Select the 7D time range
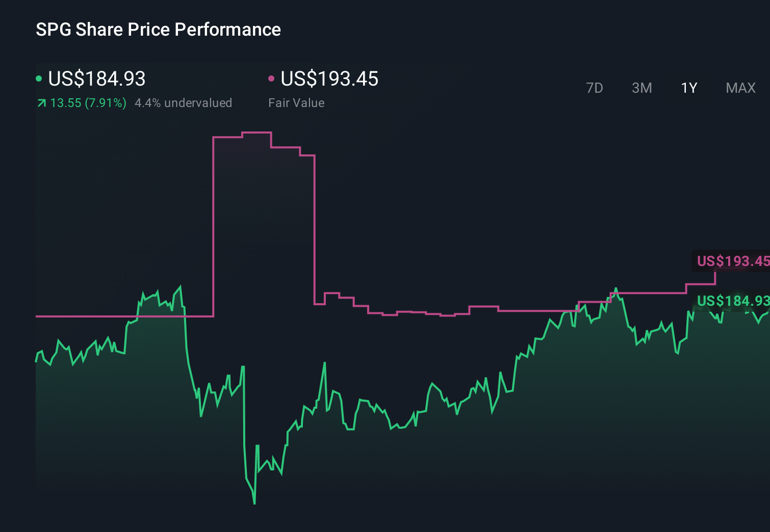This screenshot has width=770, height=532. tap(595, 88)
